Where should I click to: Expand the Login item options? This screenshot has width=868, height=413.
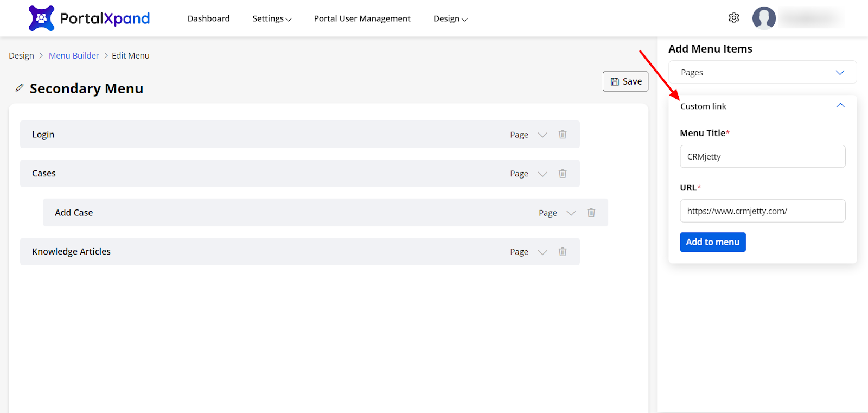[x=542, y=135]
